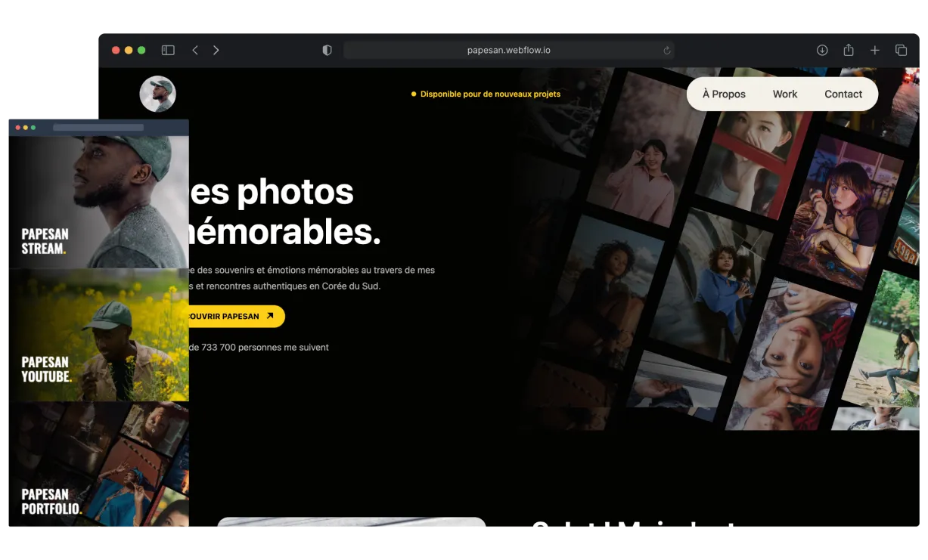Open the Work nav item
The height and width of the screenshot is (560, 928).
785,94
